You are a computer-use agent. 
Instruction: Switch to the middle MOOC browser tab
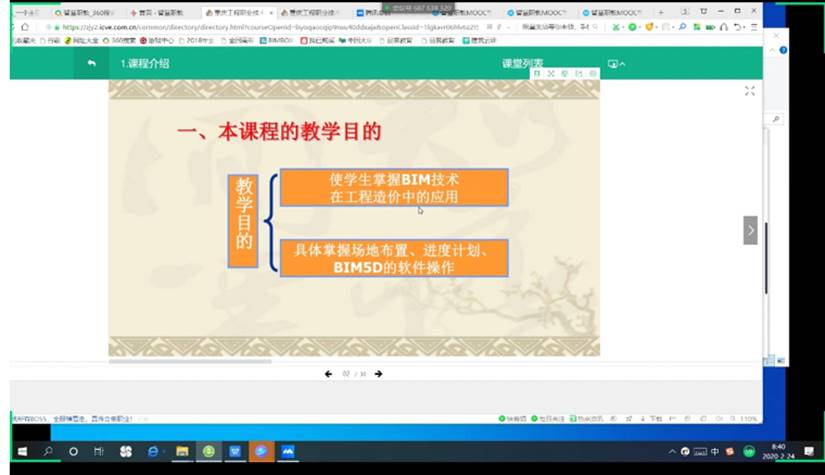coord(537,12)
